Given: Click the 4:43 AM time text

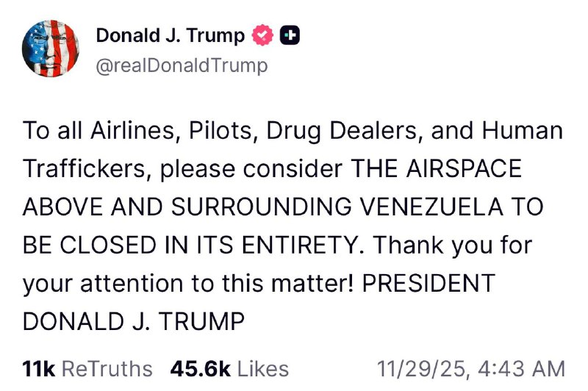Looking at the screenshot, I should pos(522,368).
